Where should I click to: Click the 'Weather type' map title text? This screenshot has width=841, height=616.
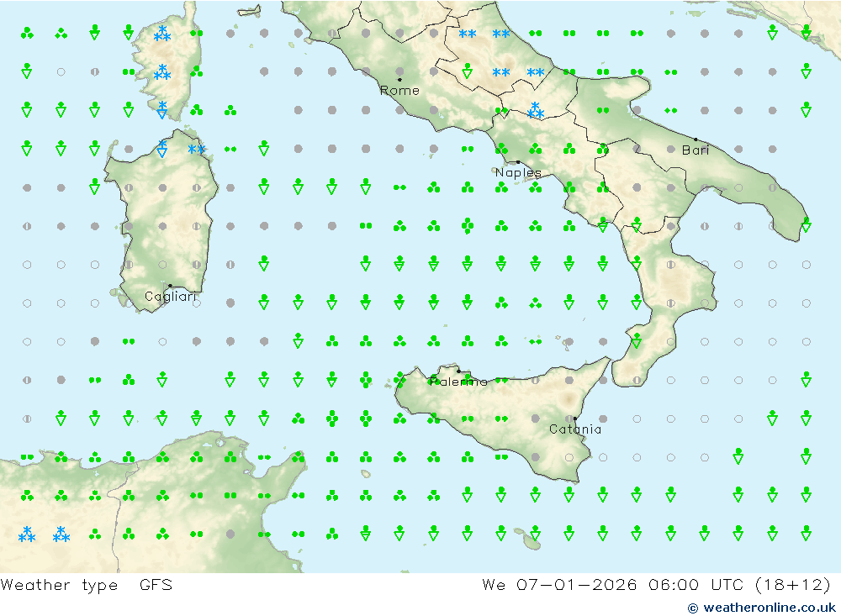pyautogui.click(x=59, y=585)
